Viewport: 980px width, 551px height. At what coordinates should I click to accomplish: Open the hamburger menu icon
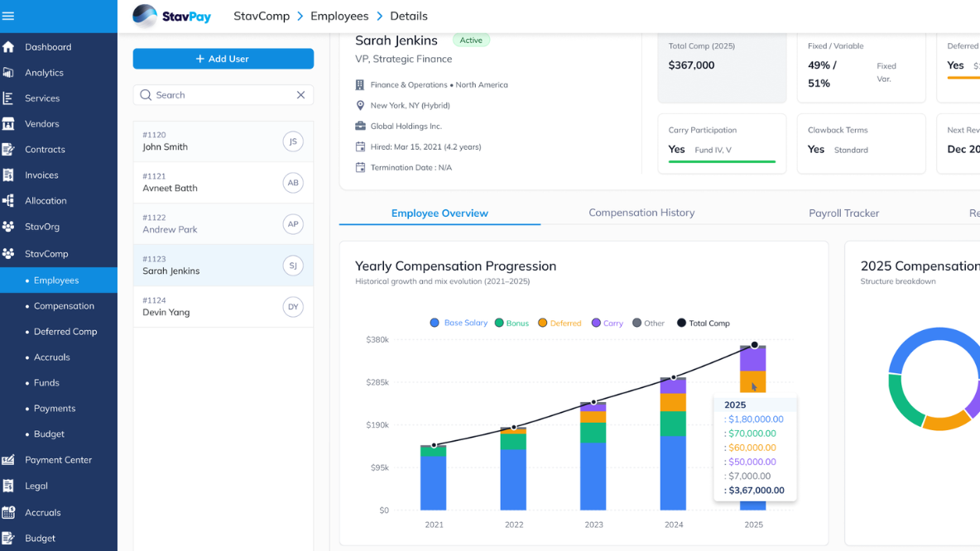pyautogui.click(x=8, y=16)
